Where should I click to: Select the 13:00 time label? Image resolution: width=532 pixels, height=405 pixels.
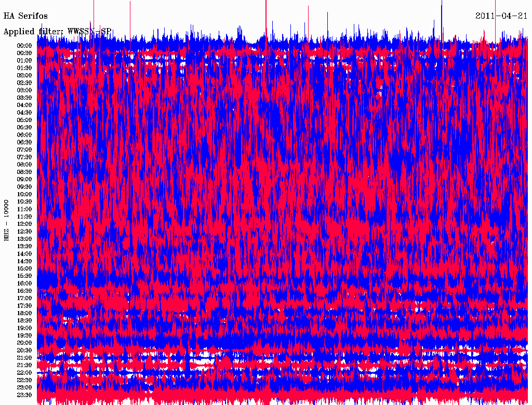[x=24, y=239]
